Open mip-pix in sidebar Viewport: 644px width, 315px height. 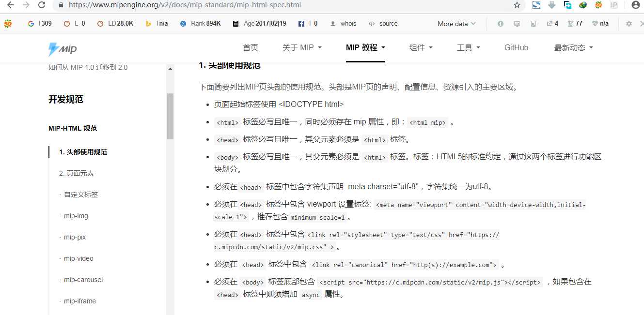pos(75,237)
